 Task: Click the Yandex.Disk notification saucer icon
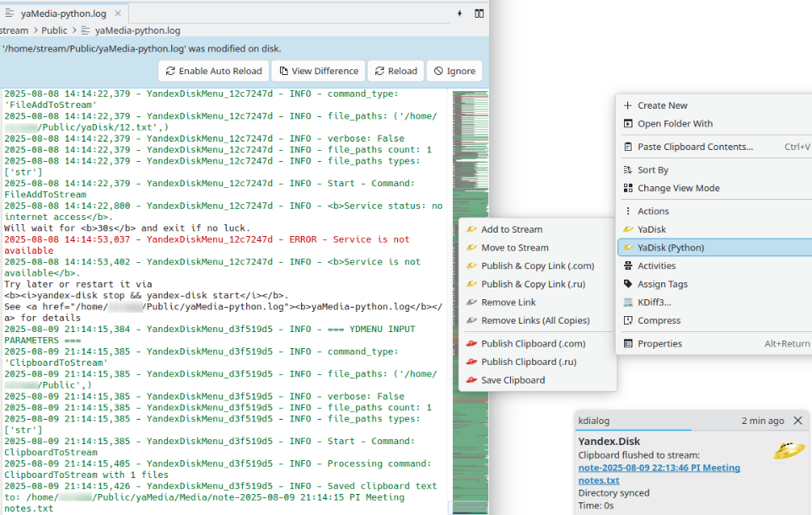click(788, 450)
